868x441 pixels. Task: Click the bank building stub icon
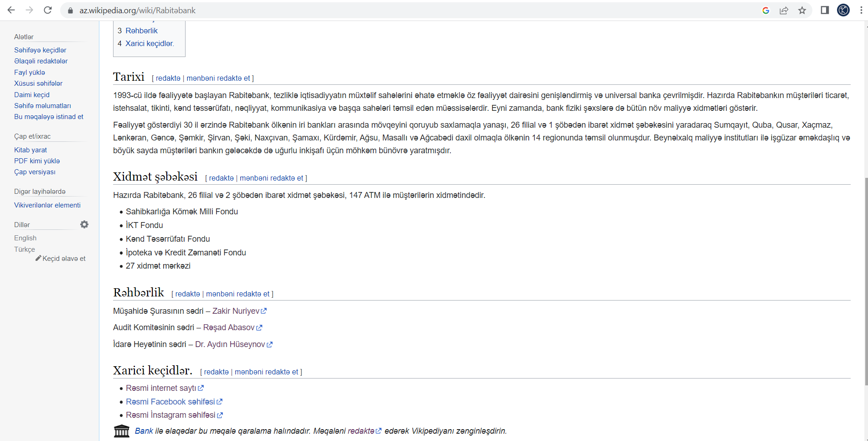(x=122, y=431)
